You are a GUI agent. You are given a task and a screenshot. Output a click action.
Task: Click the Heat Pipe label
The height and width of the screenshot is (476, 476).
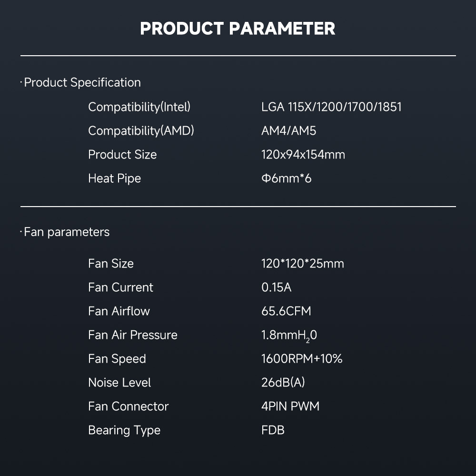[114, 178]
